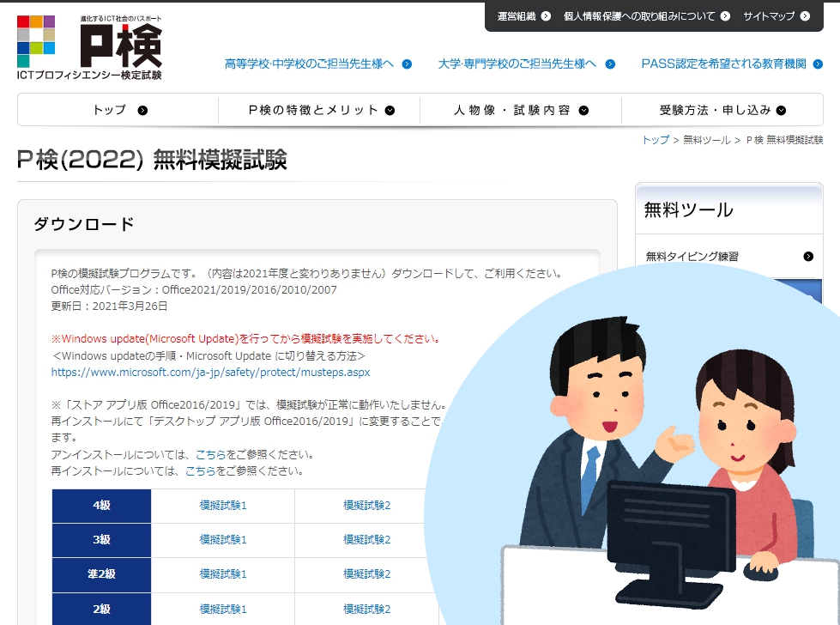Download 2級 模擬試験2
Screen dimensions: 840x625
click(367, 609)
